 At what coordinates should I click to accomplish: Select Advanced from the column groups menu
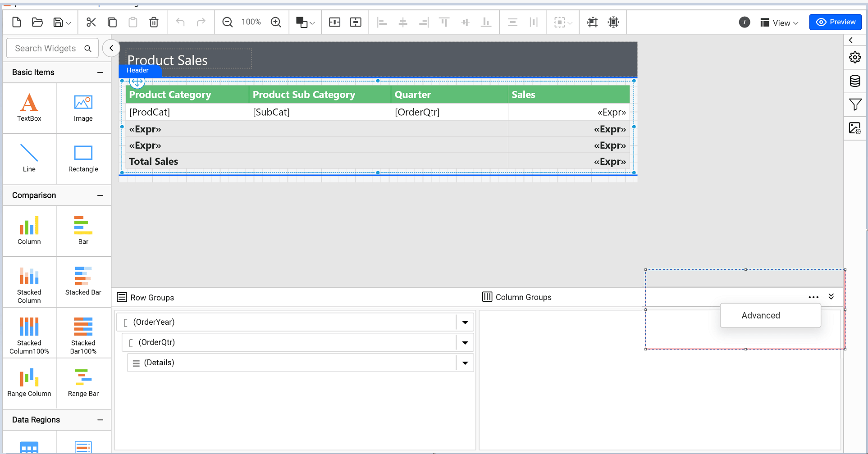pos(760,315)
